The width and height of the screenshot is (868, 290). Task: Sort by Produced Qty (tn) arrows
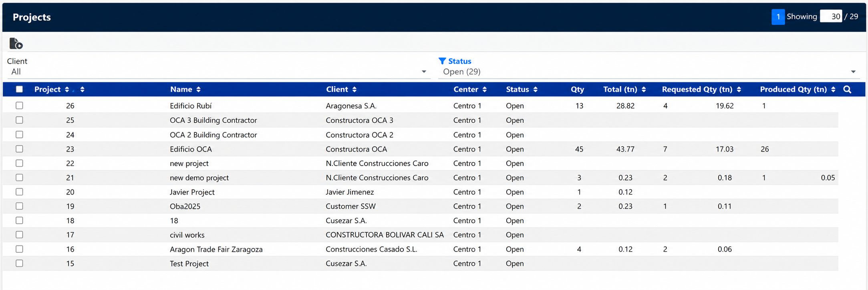point(833,90)
